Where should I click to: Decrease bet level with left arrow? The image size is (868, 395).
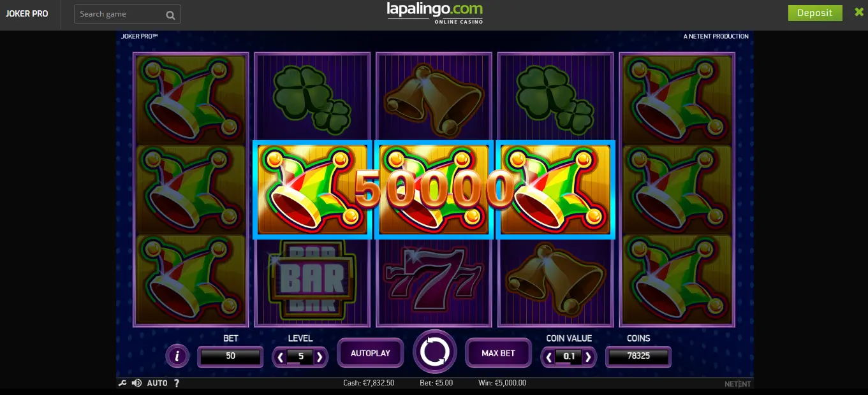(279, 357)
